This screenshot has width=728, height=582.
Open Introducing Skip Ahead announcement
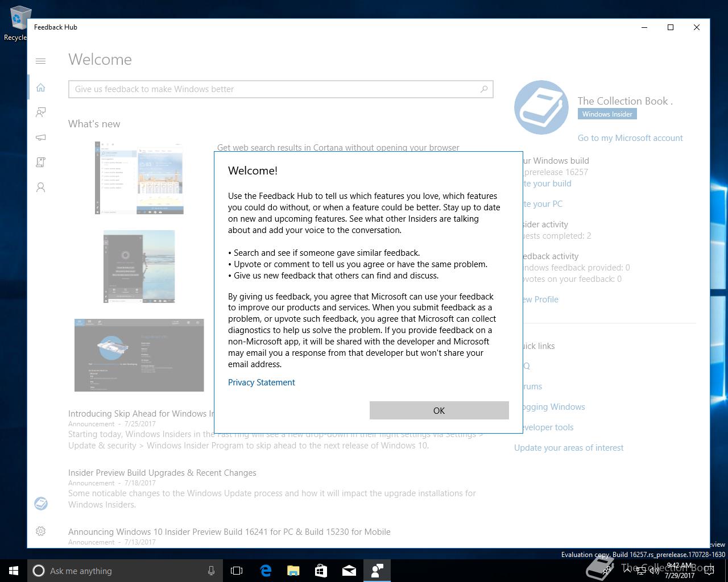click(141, 414)
